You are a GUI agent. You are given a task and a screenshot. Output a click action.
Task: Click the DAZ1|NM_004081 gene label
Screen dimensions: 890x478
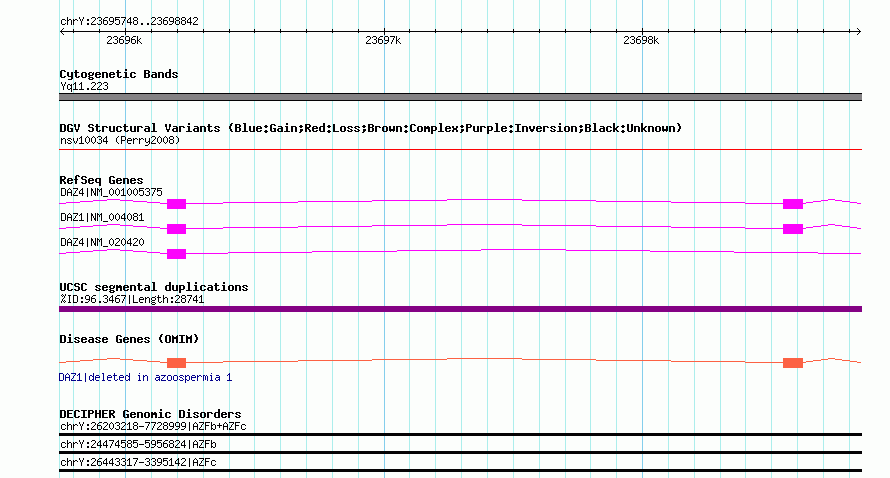click(102, 217)
